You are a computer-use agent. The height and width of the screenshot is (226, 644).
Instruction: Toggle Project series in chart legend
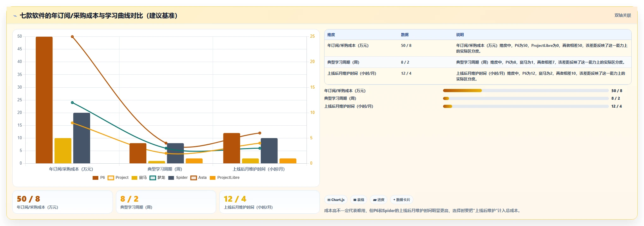click(x=118, y=178)
